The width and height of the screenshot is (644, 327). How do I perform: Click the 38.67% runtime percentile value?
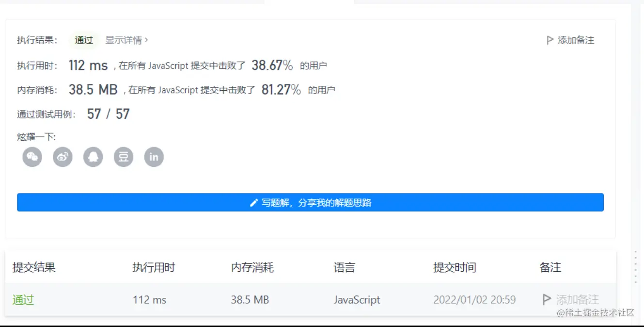[x=272, y=65]
